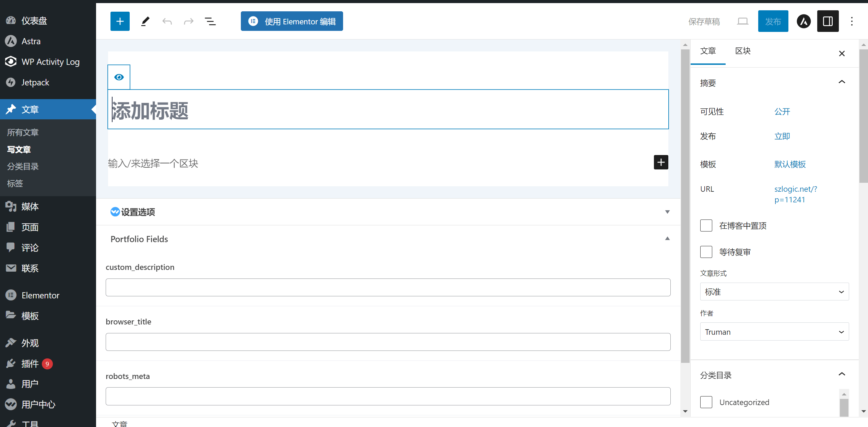
Task: Switch to the 区块 block tab
Action: pos(743,51)
